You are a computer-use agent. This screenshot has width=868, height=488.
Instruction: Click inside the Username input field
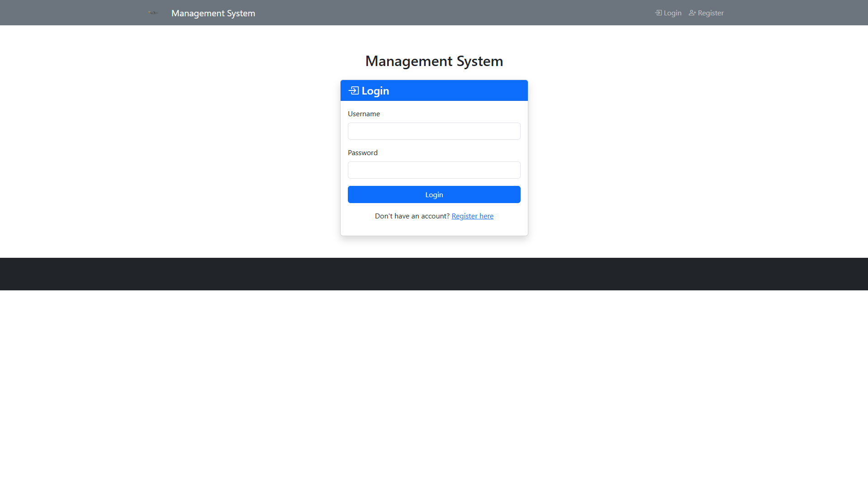point(434,131)
